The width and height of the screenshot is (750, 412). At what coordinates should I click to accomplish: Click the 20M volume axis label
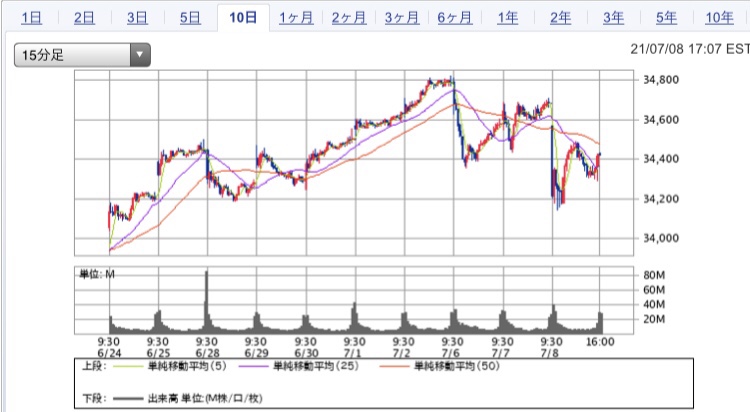[x=654, y=319]
